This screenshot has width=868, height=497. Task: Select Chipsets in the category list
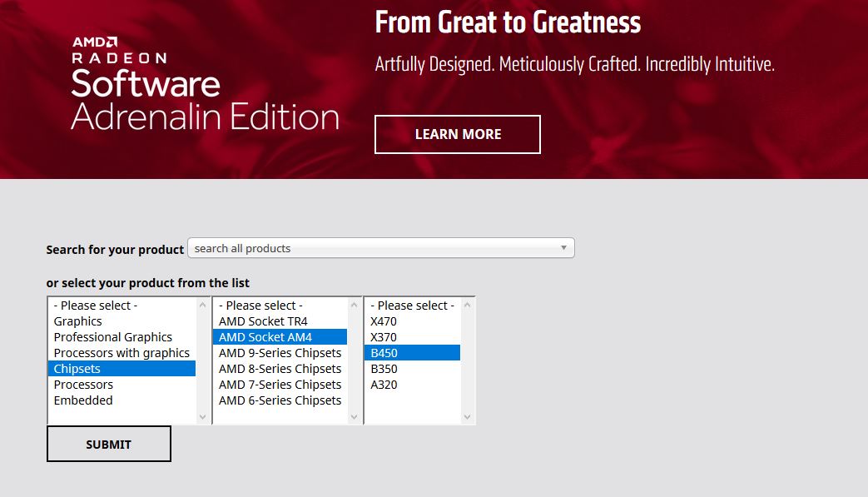pyautogui.click(x=122, y=369)
